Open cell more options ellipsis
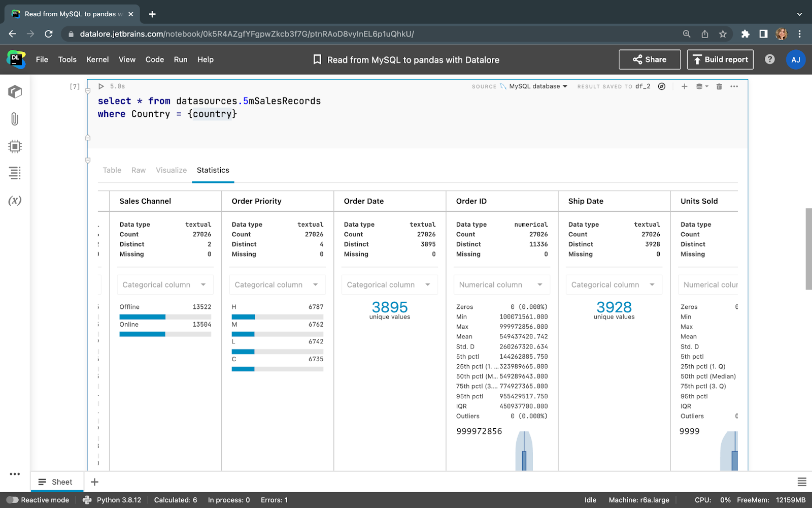Image resolution: width=812 pixels, height=508 pixels. (734, 86)
